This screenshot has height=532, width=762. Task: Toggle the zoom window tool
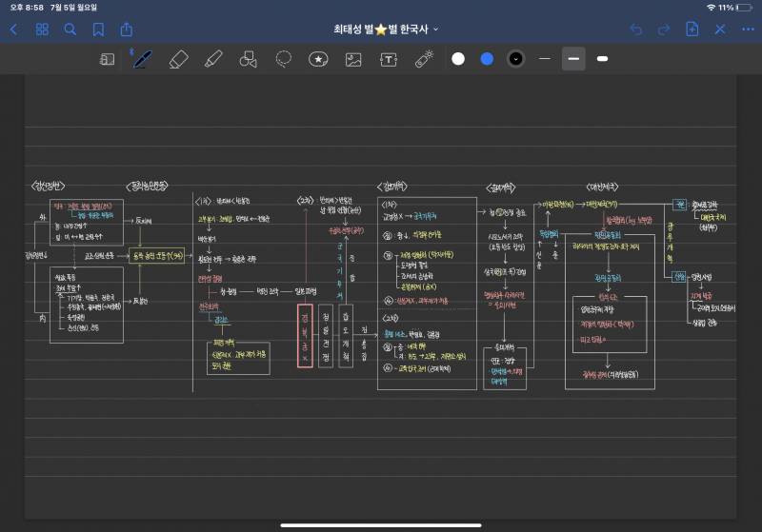[108, 59]
